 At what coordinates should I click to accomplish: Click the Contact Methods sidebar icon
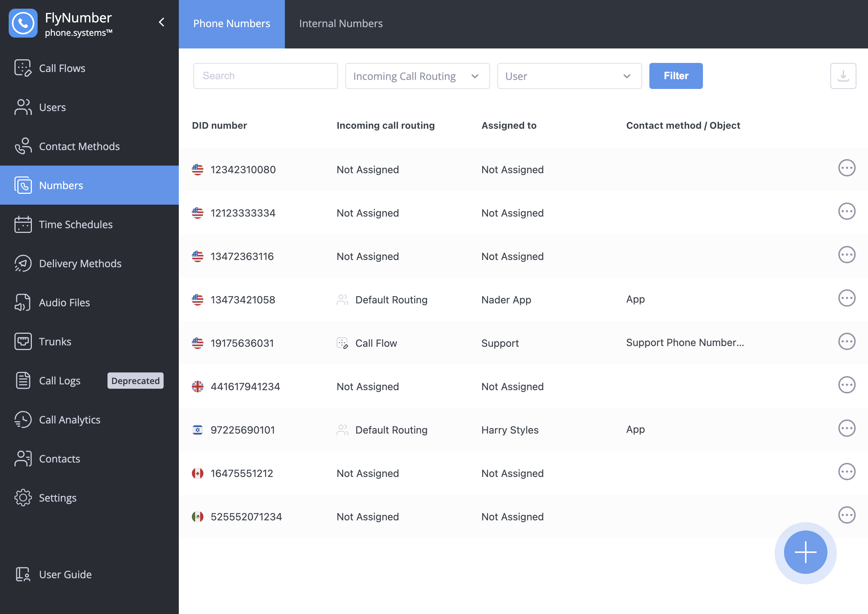tap(23, 145)
